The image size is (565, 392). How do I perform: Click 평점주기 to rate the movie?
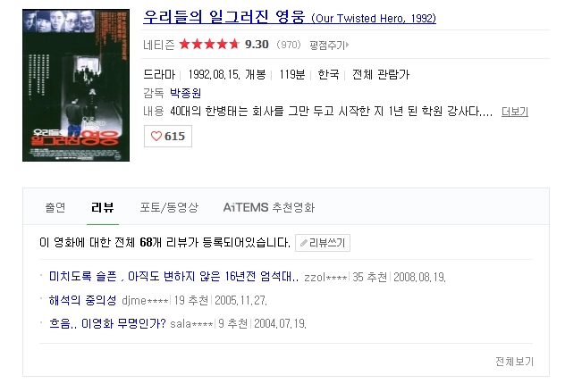coord(327,45)
